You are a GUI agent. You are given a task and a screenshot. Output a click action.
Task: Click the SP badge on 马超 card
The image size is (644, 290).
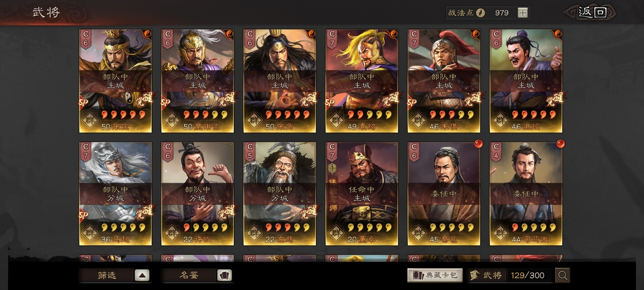[x=83, y=215]
